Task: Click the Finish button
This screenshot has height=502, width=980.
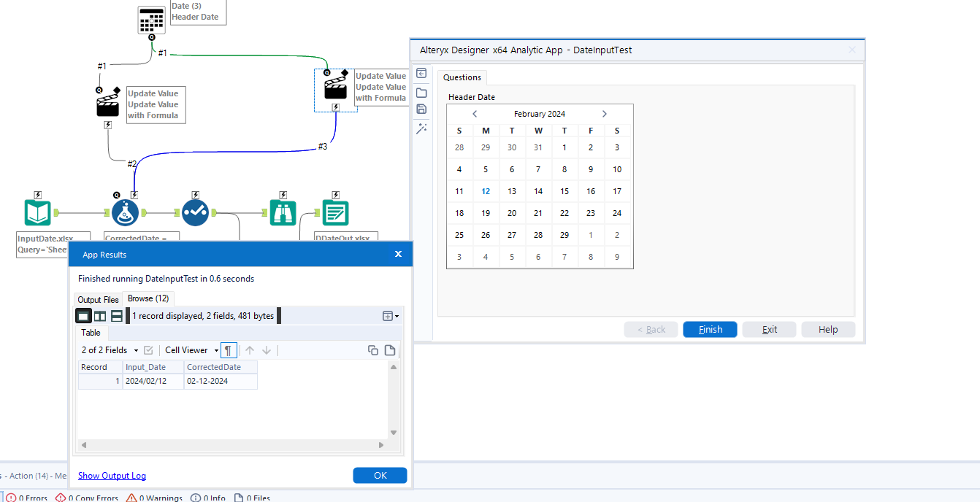Action: pyautogui.click(x=709, y=329)
